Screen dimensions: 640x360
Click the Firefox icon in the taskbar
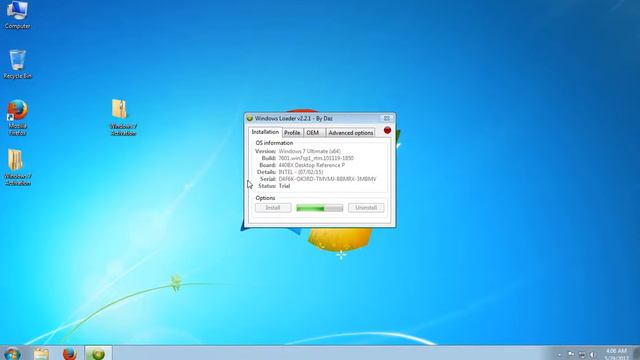pyautogui.click(x=70, y=354)
